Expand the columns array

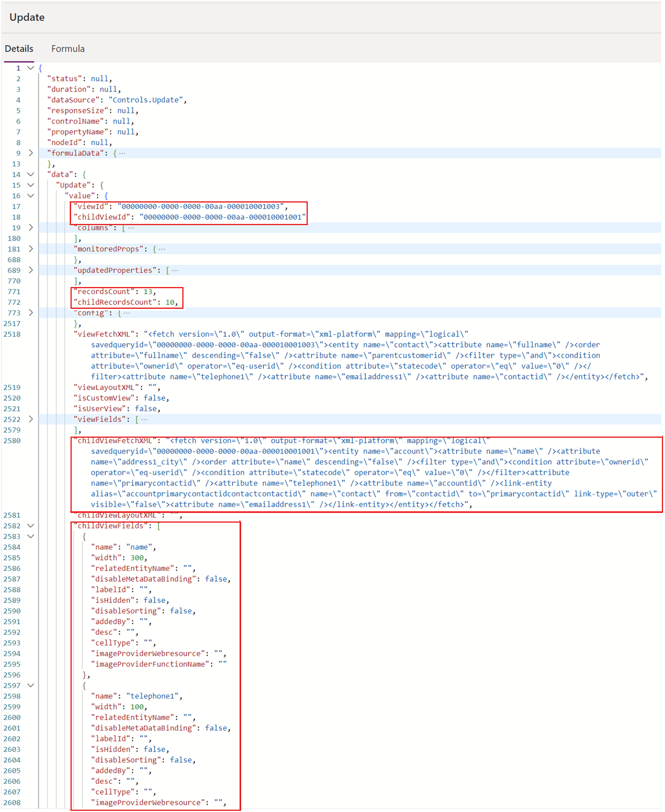click(31, 227)
